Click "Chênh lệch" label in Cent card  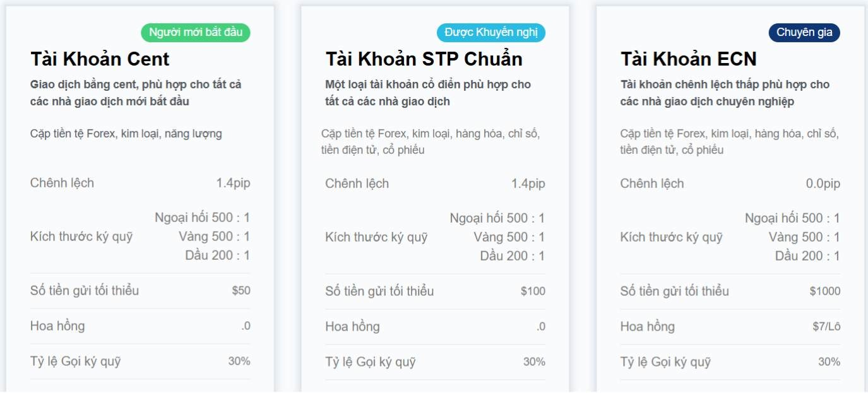(x=62, y=183)
